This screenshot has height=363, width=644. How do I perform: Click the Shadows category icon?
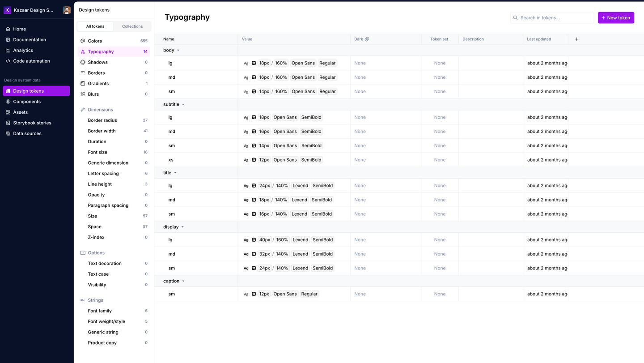[83, 62]
